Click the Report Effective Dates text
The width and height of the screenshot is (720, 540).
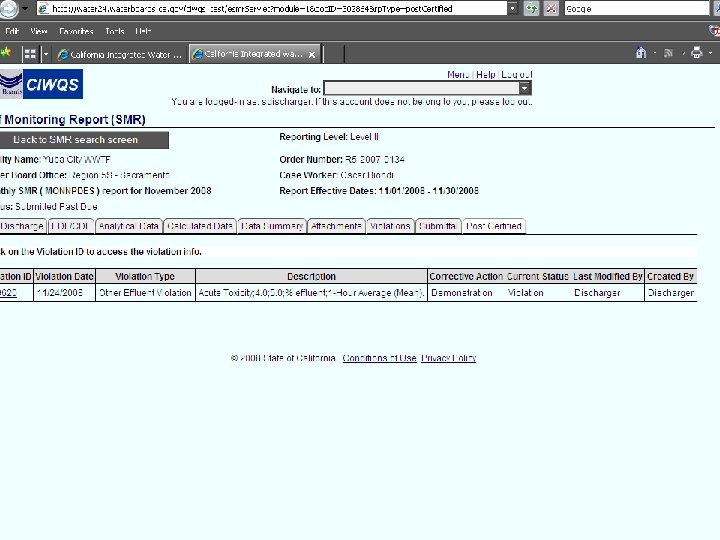(x=379, y=191)
